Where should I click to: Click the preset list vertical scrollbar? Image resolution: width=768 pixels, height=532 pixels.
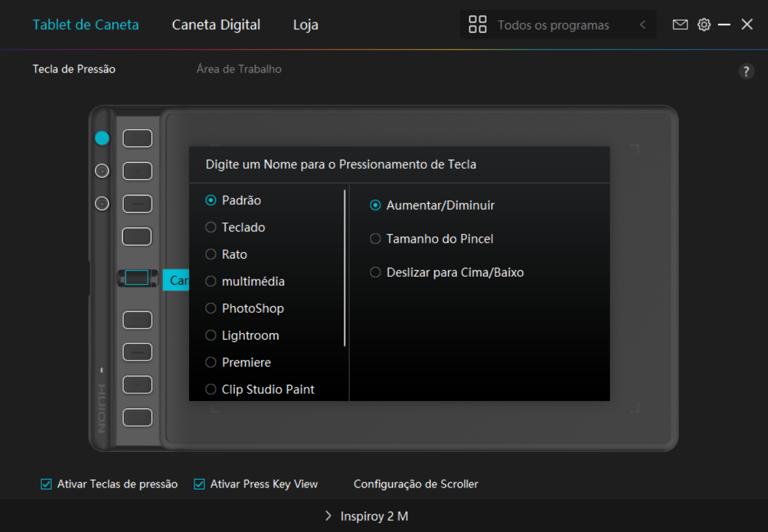(x=344, y=268)
